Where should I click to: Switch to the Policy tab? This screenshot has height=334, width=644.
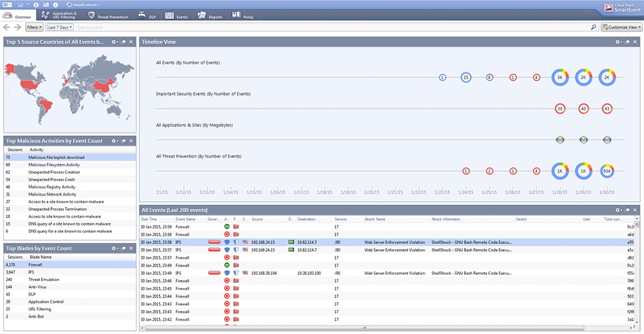pyautogui.click(x=243, y=16)
